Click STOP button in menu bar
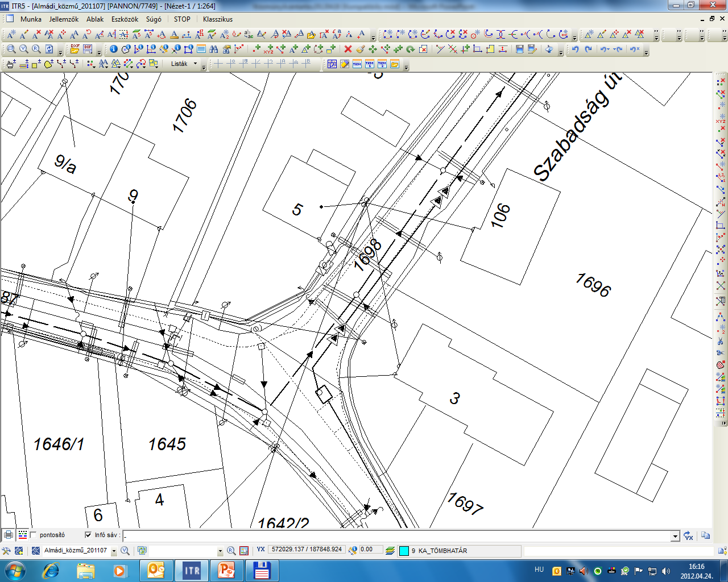The image size is (728, 582). point(182,19)
